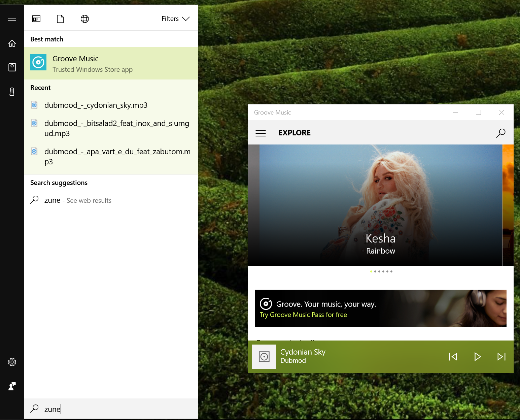Click Try Groove Music Pass for free

coord(303,315)
